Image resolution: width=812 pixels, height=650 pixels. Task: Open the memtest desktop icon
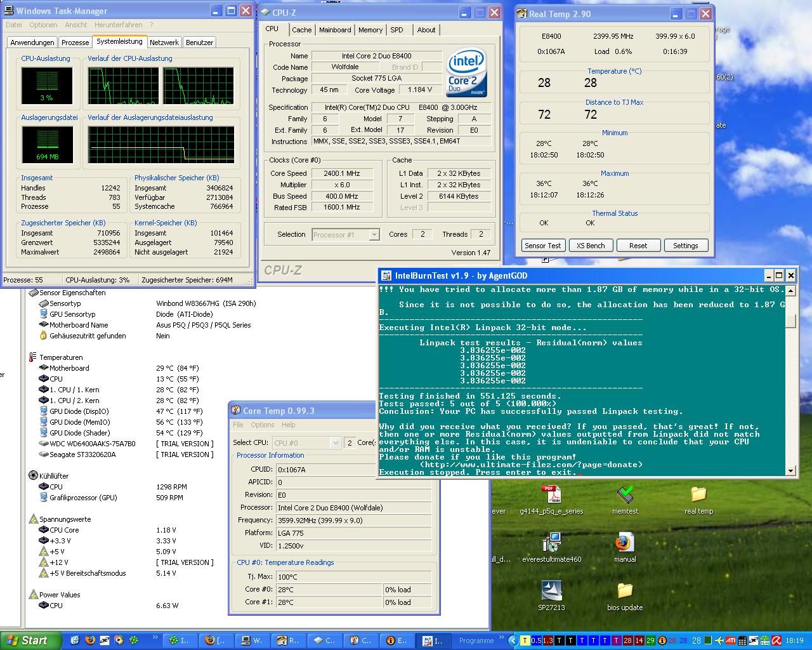[x=625, y=495]
